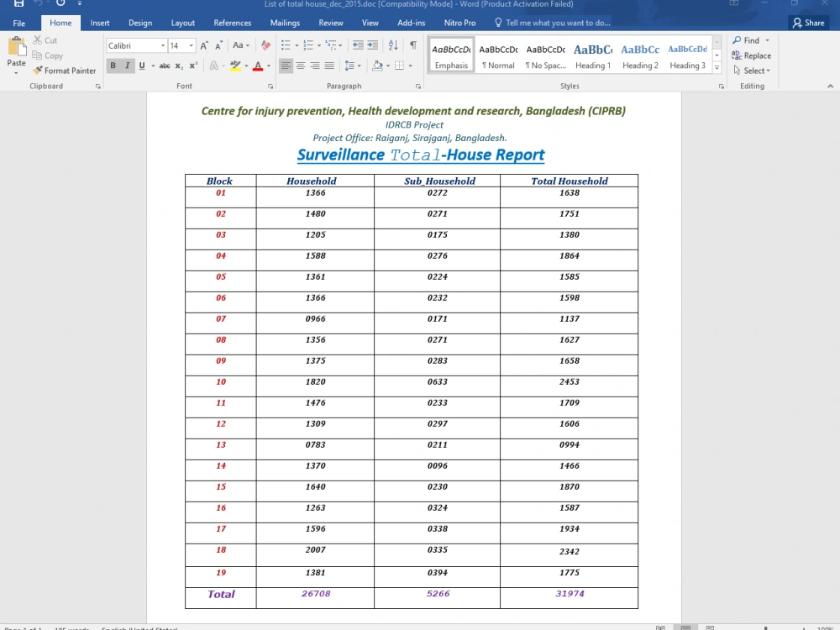Collapse the ribbon chevron
The height and width of the screenshot is (630, 840).
[x=830, y=87]
